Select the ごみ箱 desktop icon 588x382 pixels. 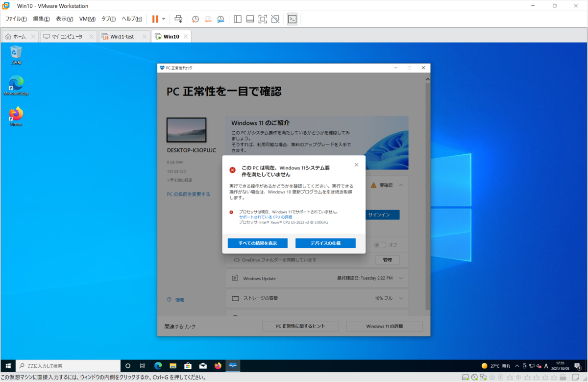tap(16, 55)
